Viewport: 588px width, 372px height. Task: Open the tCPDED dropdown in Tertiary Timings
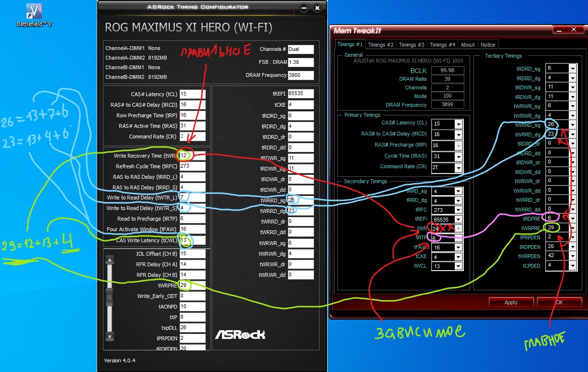[573, 265]
